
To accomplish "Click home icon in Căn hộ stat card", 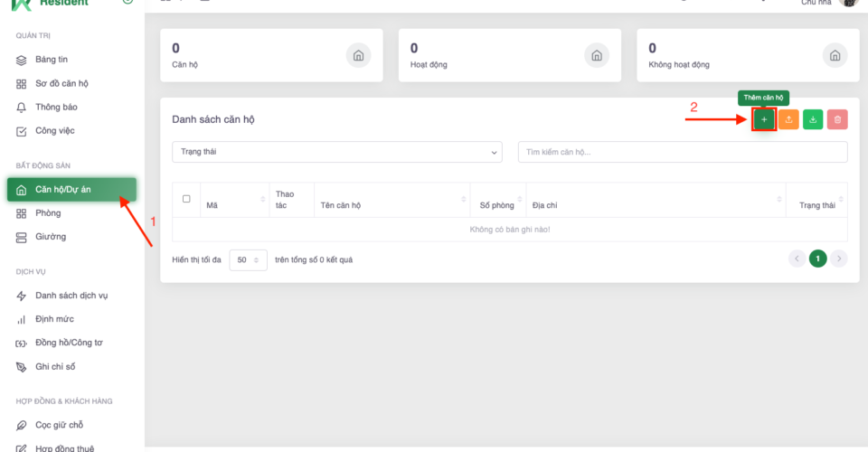I will [x=359, y=55].
